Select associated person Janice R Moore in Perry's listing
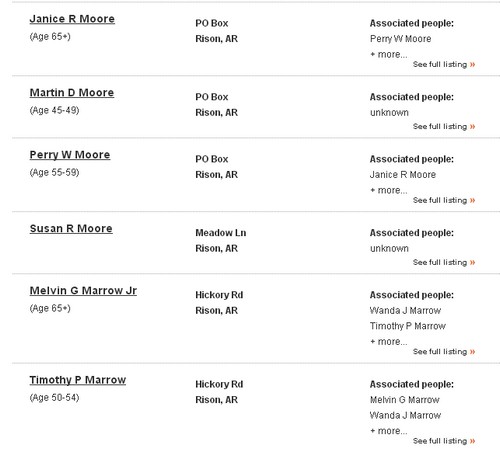The height and width of the screenshot is (449, 500). pyautogui.click(x=403, y=175)
